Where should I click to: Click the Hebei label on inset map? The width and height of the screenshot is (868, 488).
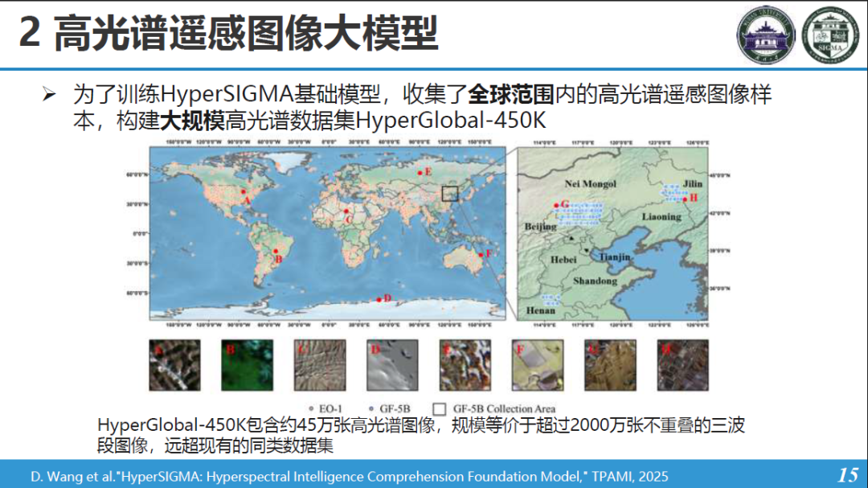(x=563, y=259)
